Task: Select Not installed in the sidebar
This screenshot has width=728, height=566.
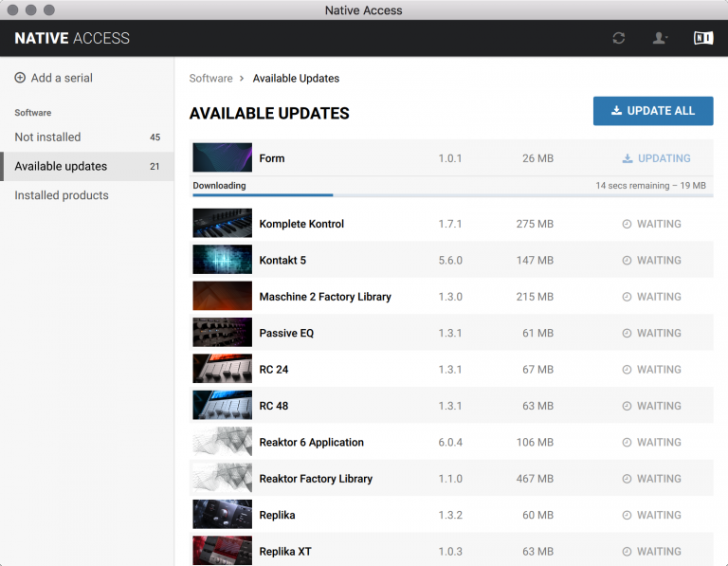Action: 47,137
